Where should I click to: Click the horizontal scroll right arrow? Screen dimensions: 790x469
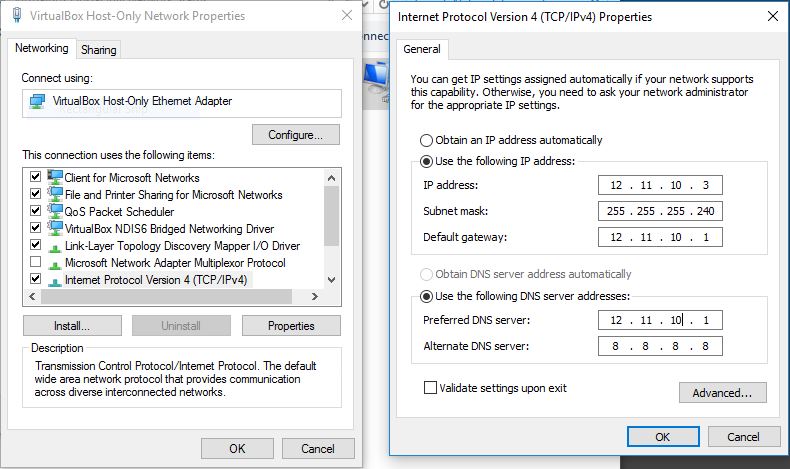pos(314,296)
